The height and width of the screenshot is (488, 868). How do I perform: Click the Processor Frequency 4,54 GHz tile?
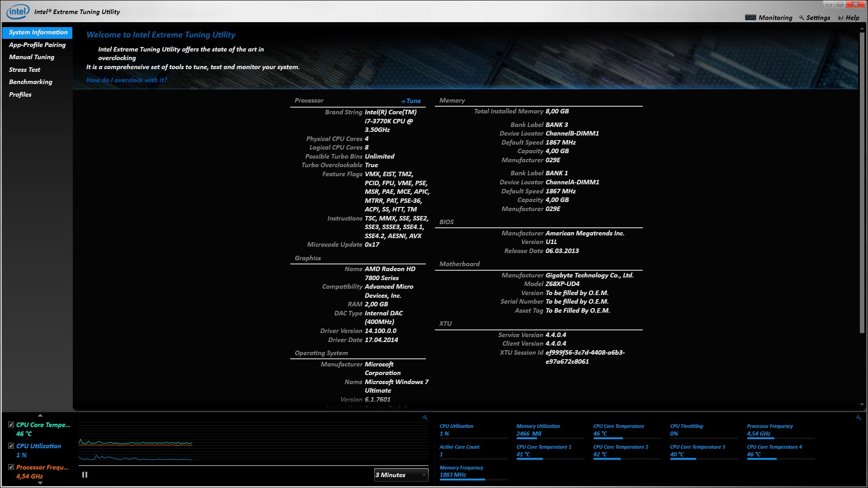click(780, 431)
